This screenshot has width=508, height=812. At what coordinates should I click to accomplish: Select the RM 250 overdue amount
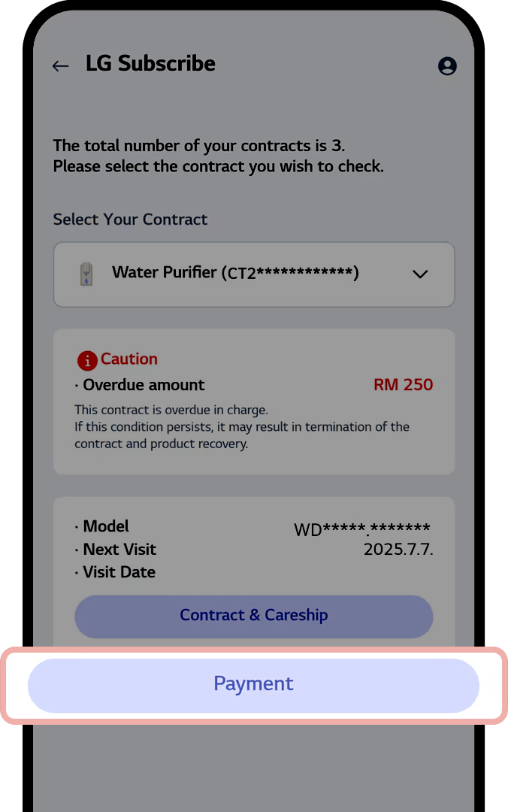[403, 385]
